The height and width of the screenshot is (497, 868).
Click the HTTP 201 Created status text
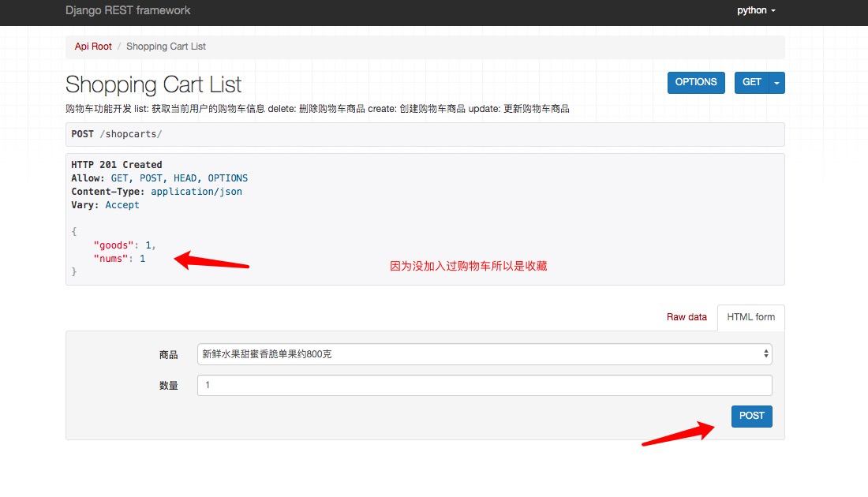(116, 164)
